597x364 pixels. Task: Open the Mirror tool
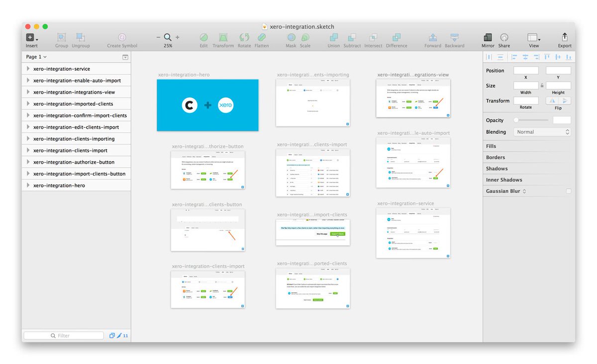point(488,37)
